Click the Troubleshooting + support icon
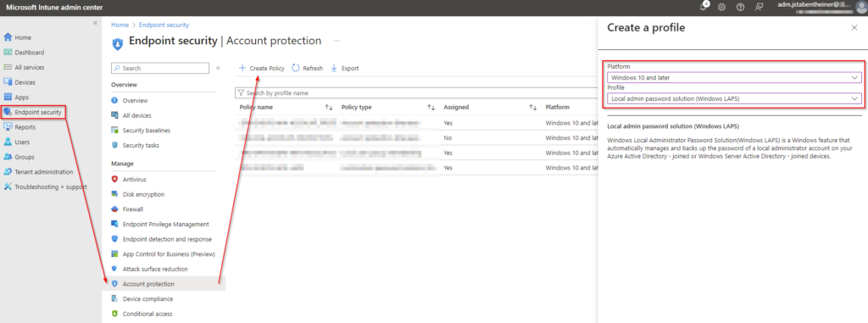The image size is (868, 323). (x=8, y=187)
